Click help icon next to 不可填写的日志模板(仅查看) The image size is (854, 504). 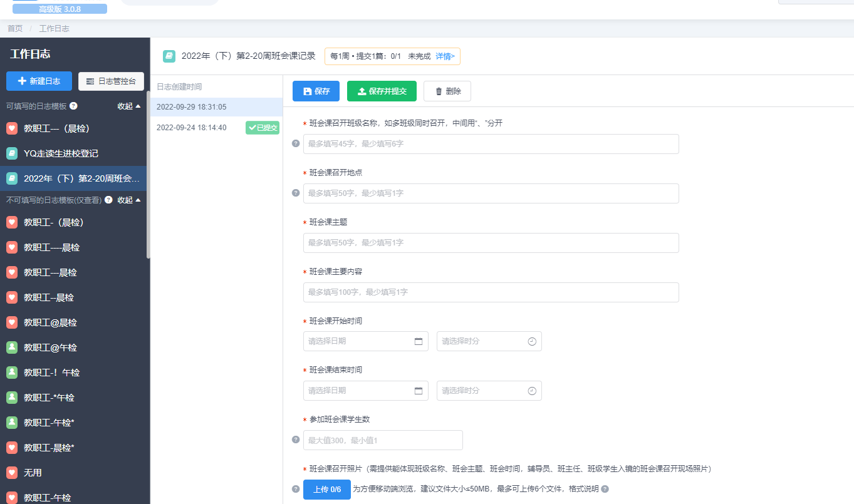coord(108,200)
